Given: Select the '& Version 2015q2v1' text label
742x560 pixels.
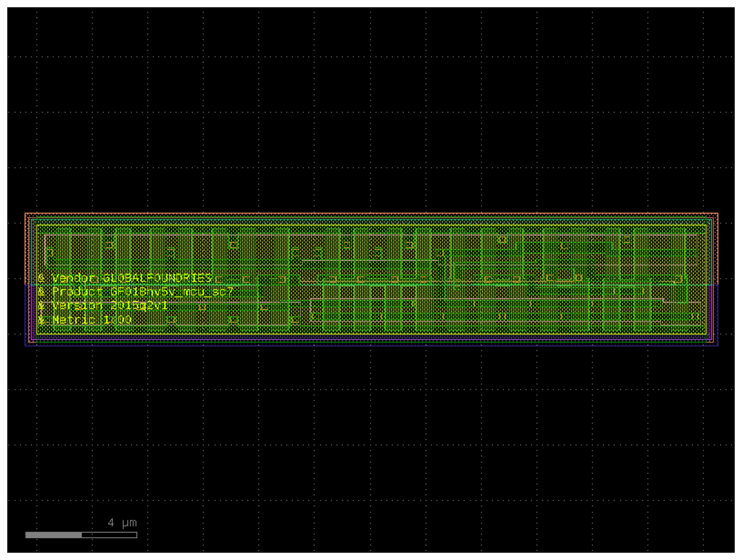Looking at the screenshot, I should 103,305.
